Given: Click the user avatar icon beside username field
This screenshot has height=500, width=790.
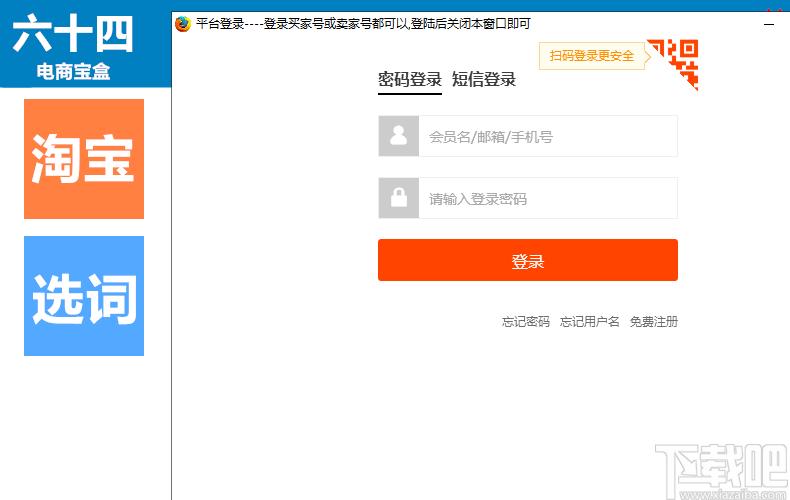Looking at the screenshot, I should pos(399,136).
